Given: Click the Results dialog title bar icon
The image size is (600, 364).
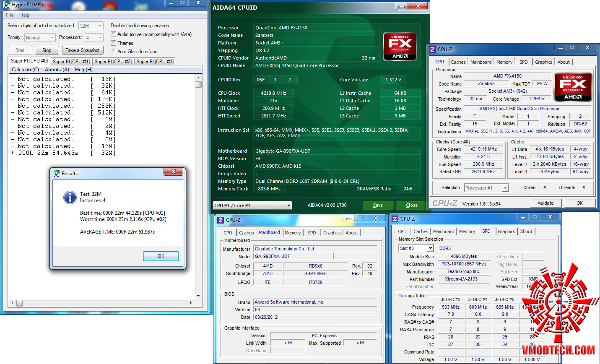Looking at the screenshot, I should (56, 174).
